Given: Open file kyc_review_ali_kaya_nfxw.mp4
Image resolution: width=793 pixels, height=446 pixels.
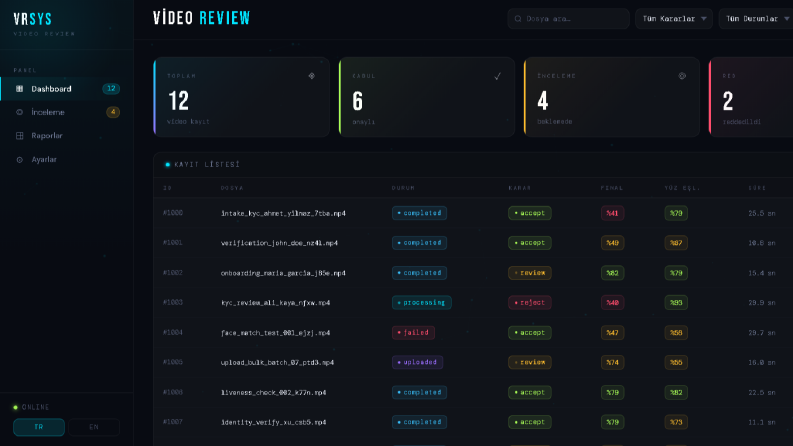Looking at the screenshot, I should 276,303.
